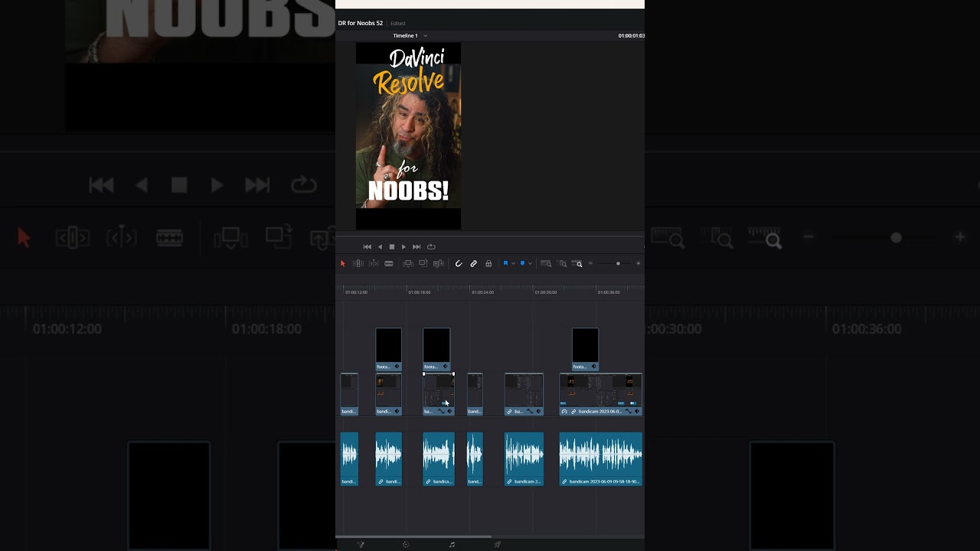
Task: Adjust the timeline zoom slider handle
Action: pyautogui.click(x=618, y=263)
